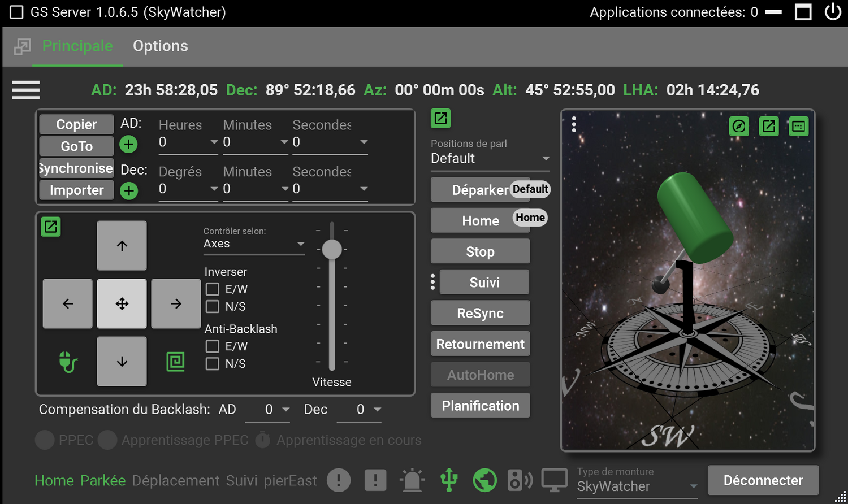Click the down arrow slew button
The width and height of the screenshot is (848, 504).
pos(122,362)
